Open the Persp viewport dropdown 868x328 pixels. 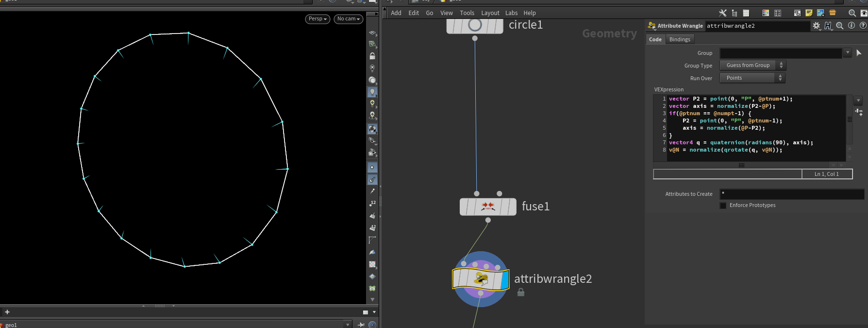coord(317,19)
